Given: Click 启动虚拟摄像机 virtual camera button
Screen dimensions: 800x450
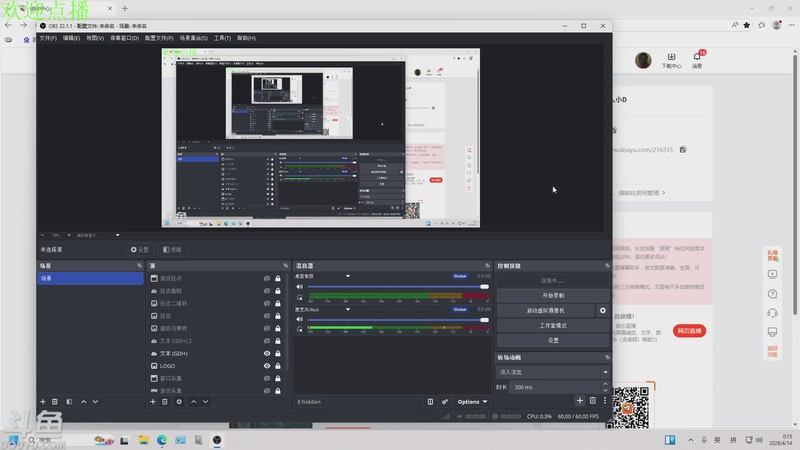Looking at the screenshot, I should 545,310.
